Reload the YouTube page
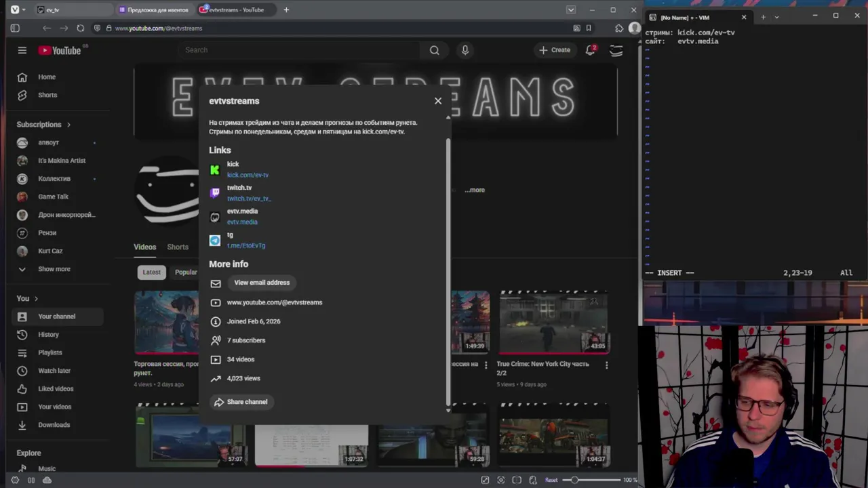The height and width of the screenshot is (488, 868). [81, 28]
